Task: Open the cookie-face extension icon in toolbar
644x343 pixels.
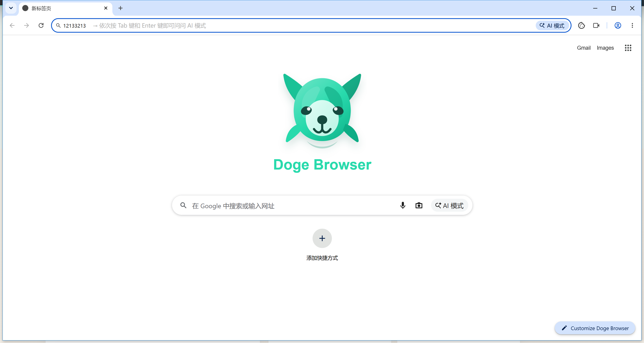Action: 581,26
